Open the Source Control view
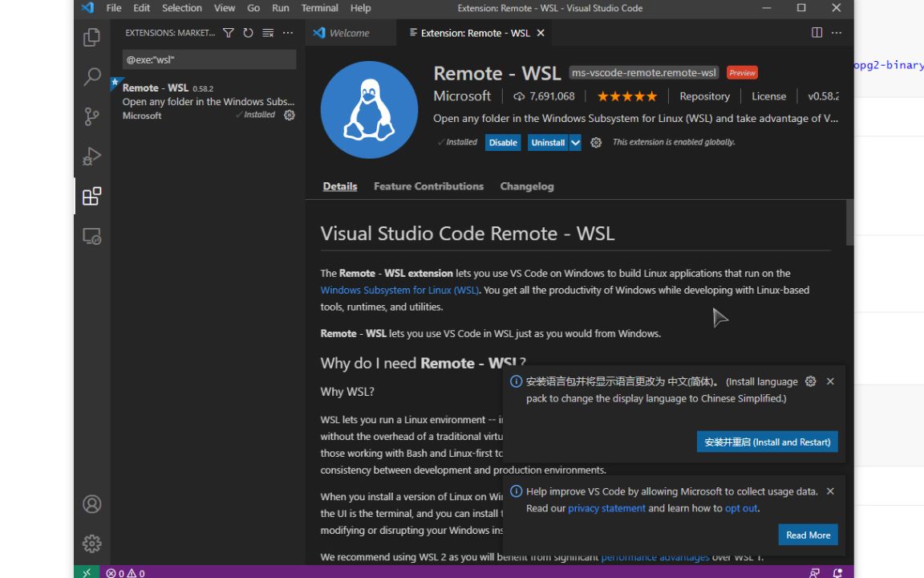The image size is (924, 578). pyautogui.click(x=92, y=116)
